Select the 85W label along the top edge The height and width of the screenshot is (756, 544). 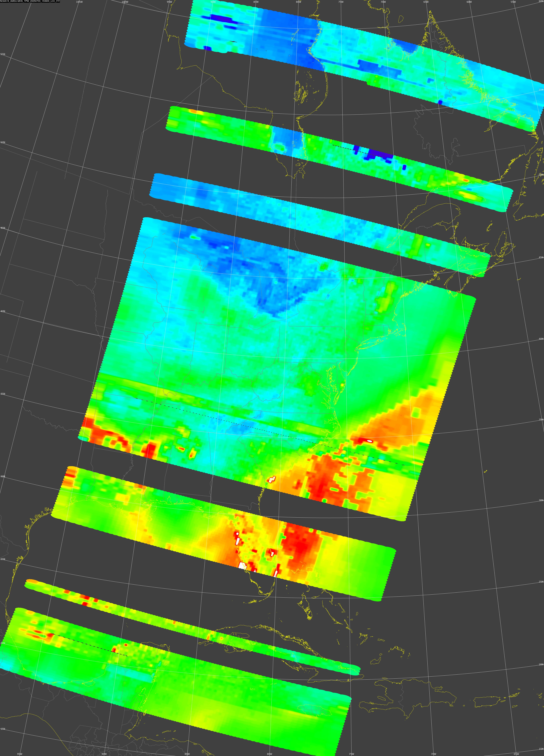[256, 2]
